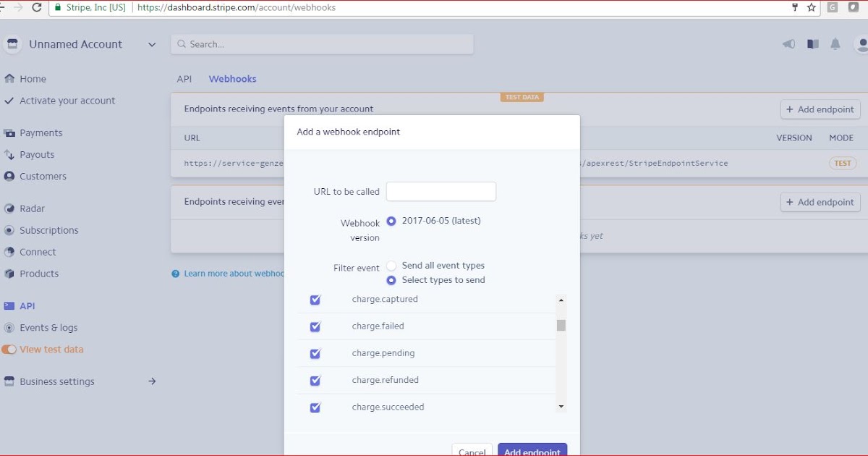Expand Business settings
868x456 pixels.
58,381
